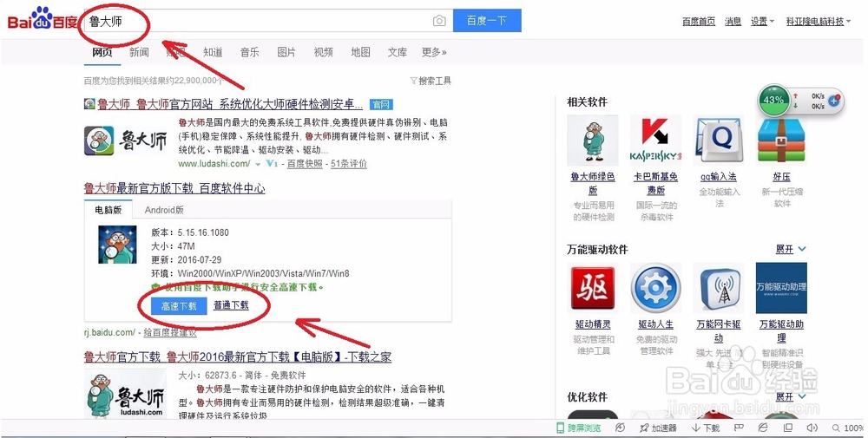Switch to the 音乐 tab

(250, 53)
